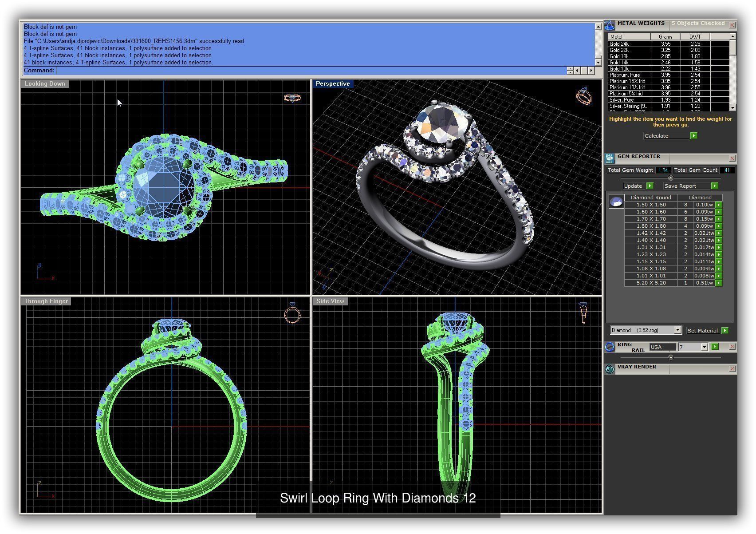Activate the Side View viewport title
Image resolution: width=756 pixels, height=534 pixels.
(330, 301)
